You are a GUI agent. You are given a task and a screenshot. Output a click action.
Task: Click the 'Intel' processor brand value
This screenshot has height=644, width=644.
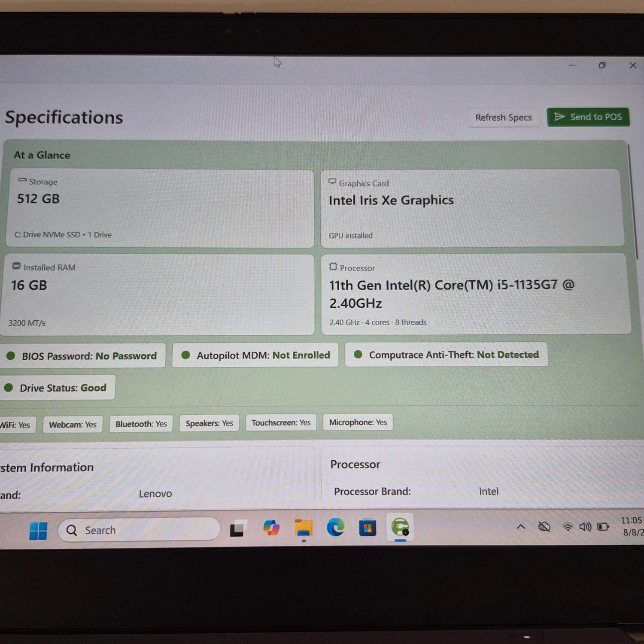point(489,491)
